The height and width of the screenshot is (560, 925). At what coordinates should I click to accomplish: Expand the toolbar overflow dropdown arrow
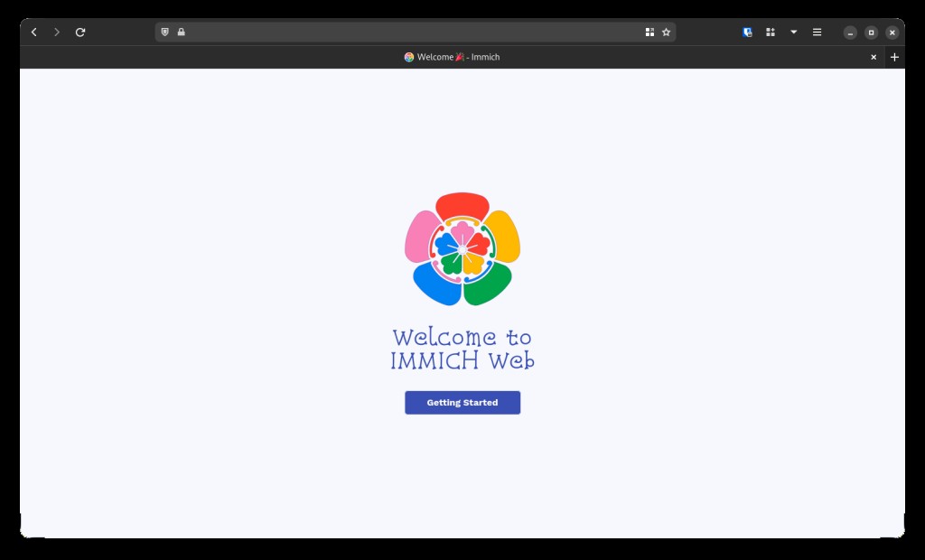[x=793, y=32]
